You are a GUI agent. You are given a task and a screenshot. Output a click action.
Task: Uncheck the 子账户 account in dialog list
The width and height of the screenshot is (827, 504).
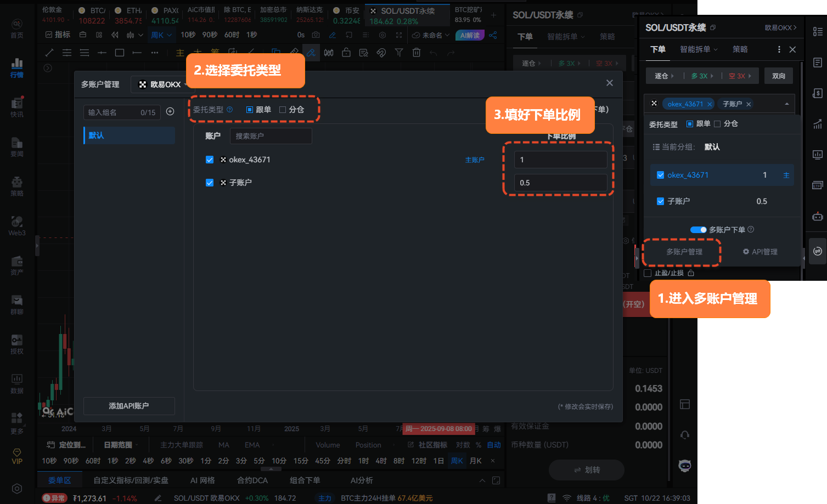point(210,183)
